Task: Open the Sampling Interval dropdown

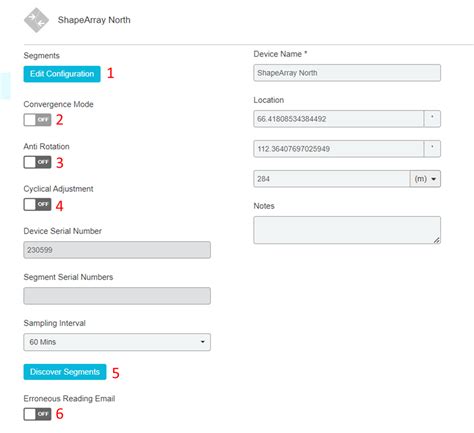Action: click(117, 342)
